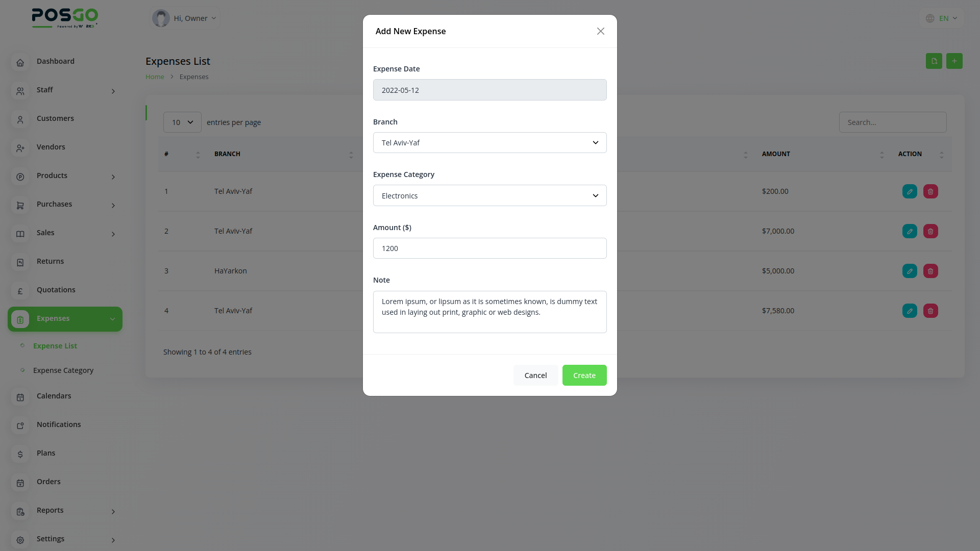Image resolution: width=980 pixels, height=551 pixels.
Task: Expand the Products sidebar menu
Action: coord(65,176)
